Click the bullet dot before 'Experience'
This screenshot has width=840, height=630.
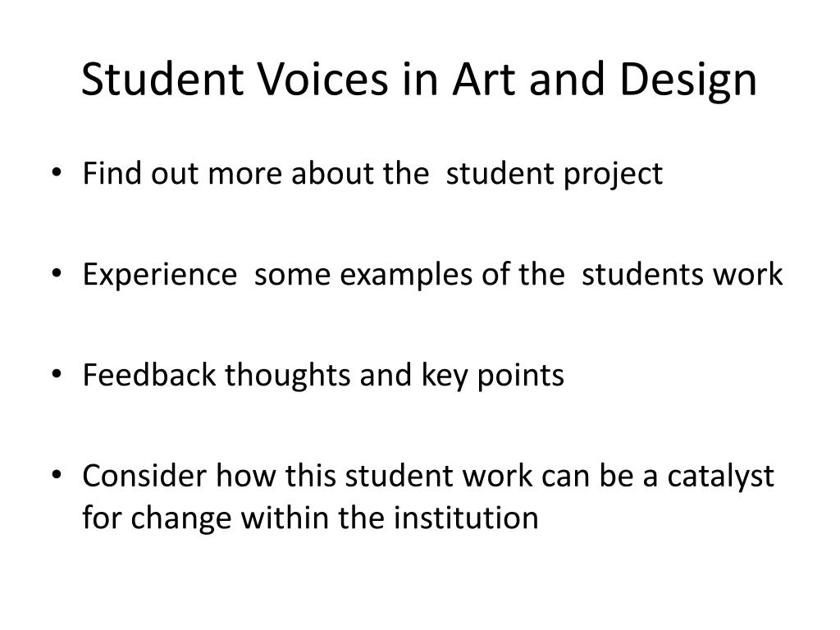(x=57, y=274)
